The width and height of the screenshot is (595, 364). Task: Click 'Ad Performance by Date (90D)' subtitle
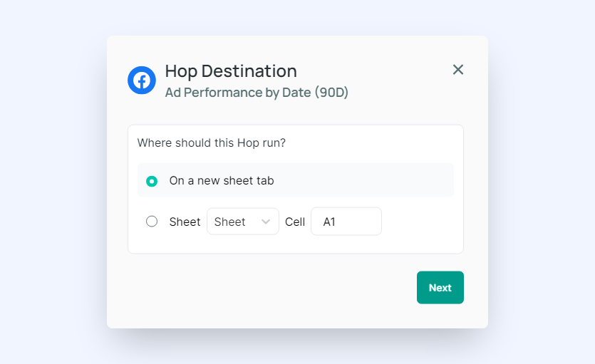257,93
